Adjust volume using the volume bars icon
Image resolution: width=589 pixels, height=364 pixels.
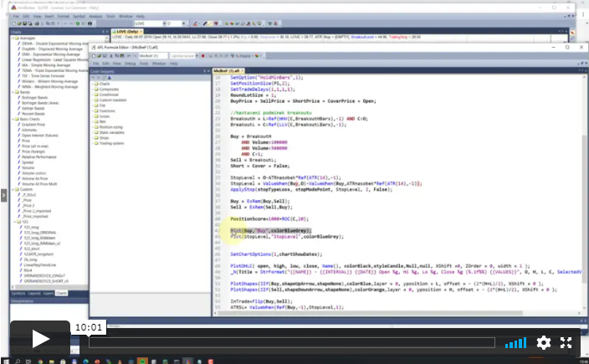(x=515, y=342)
